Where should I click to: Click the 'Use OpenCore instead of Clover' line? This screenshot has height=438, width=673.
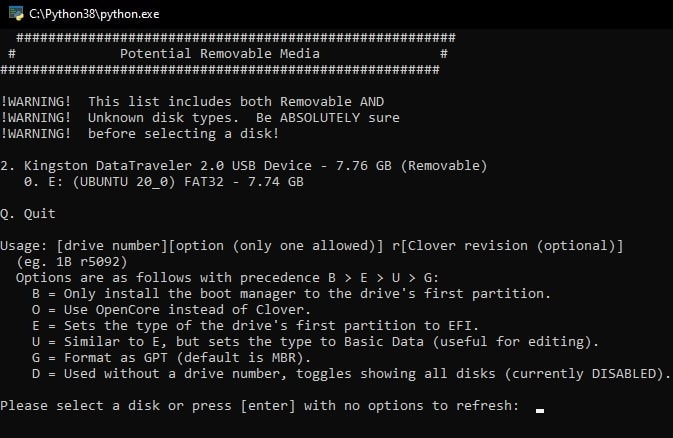pyautogui.click(x=171, y=310)
